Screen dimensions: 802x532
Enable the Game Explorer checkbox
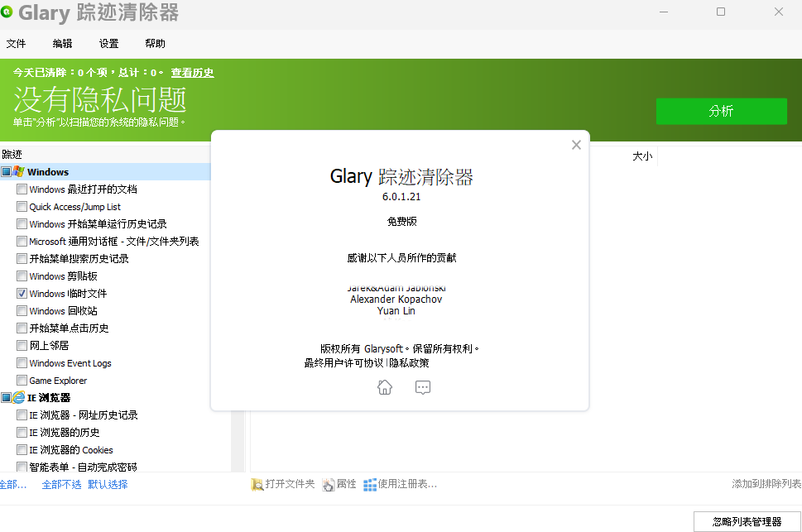pos(22,381)
